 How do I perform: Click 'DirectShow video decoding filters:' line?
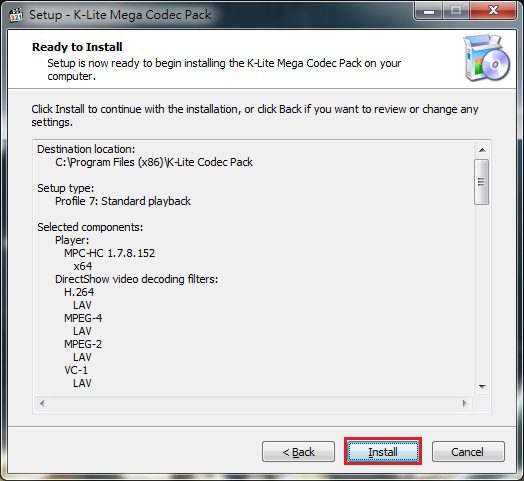click(136, 279)
